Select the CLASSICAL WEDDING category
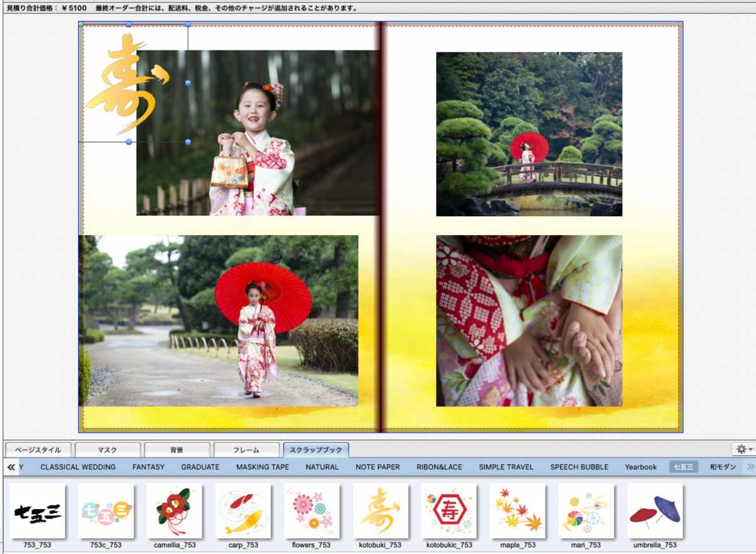756x554 pixels. coord(78,467)
